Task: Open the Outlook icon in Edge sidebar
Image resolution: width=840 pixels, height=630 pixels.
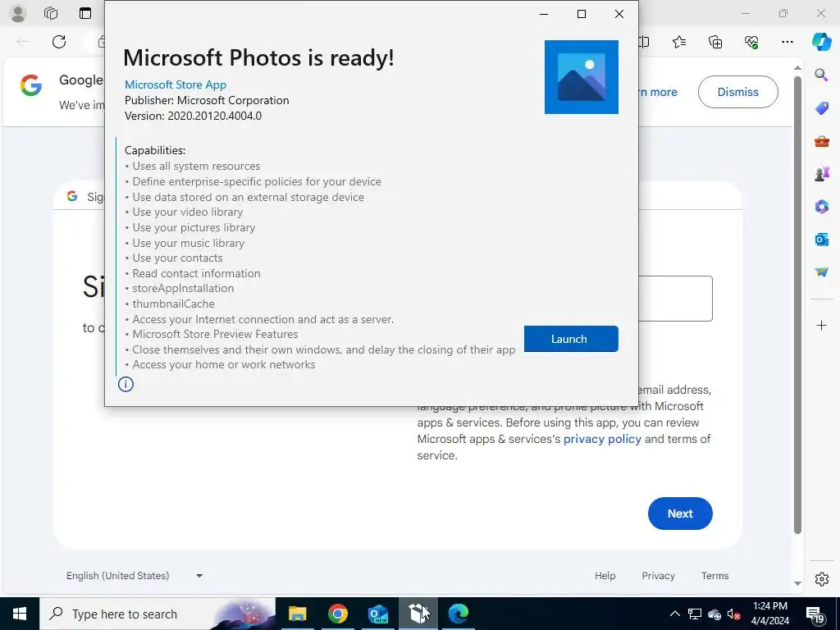Action: (x=821, y=240)
